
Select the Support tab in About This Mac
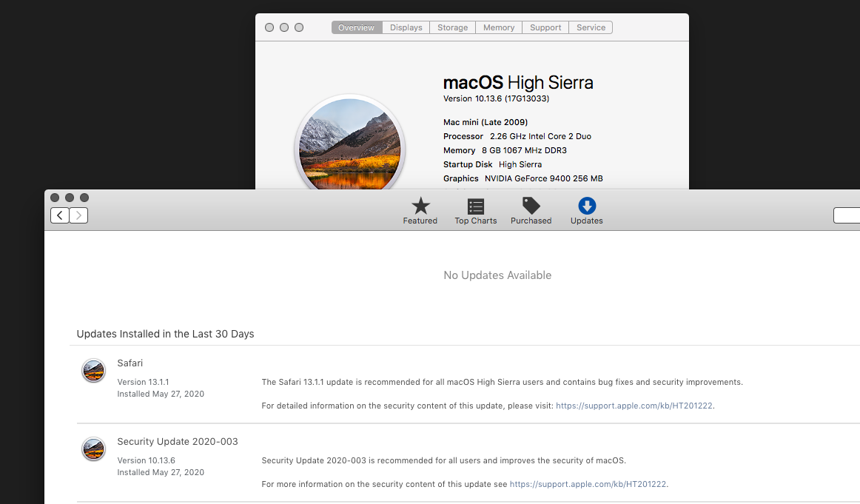(545, 27)
